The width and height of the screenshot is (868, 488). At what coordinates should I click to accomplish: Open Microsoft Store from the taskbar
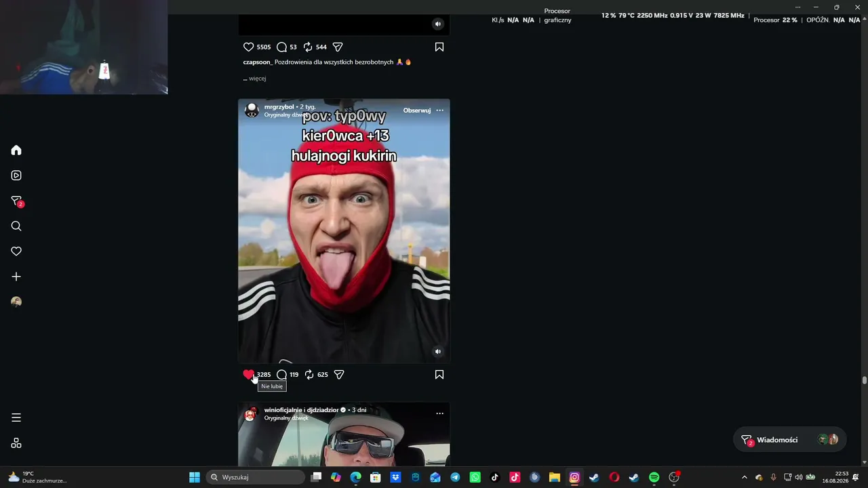376,477
